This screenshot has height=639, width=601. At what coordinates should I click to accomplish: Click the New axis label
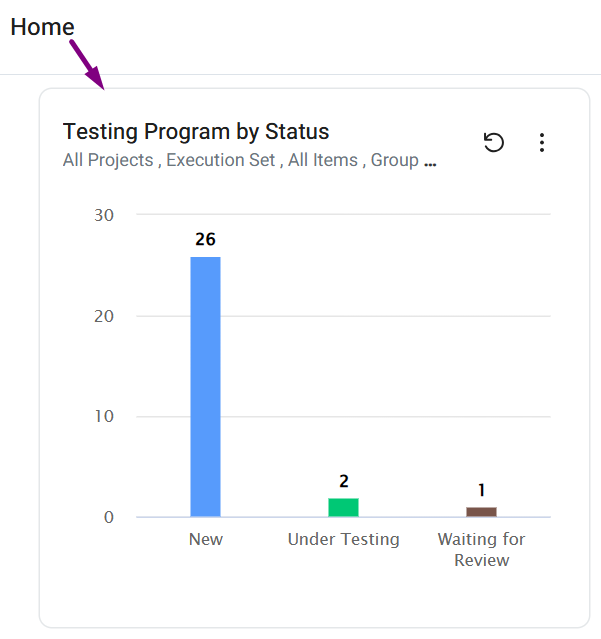click(x=206, y=539)
